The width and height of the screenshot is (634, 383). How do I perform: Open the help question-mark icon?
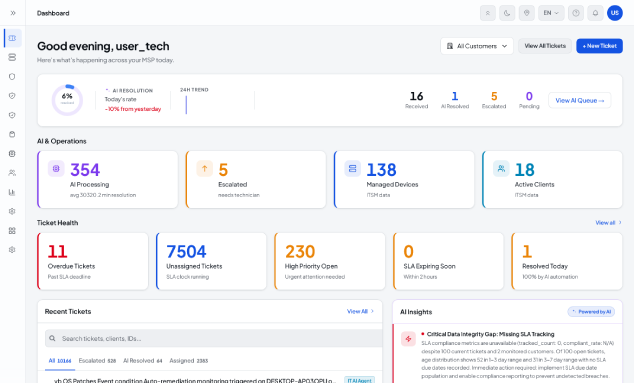[x=576, y=13]
